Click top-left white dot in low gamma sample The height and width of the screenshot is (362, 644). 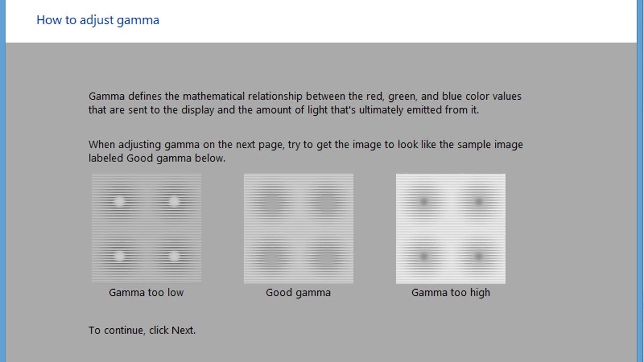tap(120, 202)
